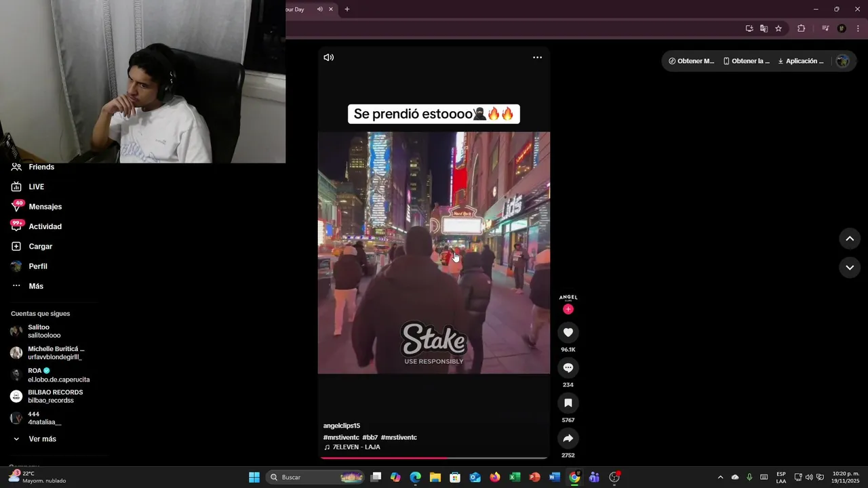Screen dimensions: 868x488
Task: Open File Explorer from the taskbar
Action: (x=435, y=477)
